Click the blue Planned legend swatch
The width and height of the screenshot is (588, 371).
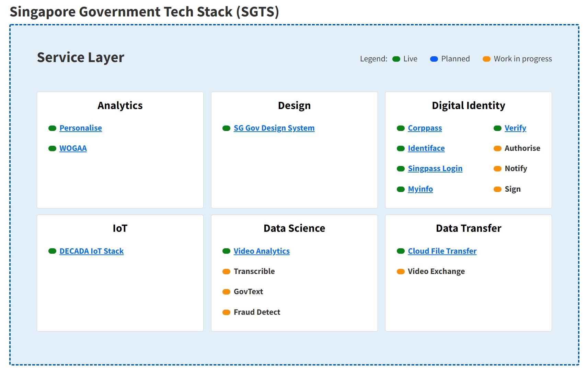[434, 59]
